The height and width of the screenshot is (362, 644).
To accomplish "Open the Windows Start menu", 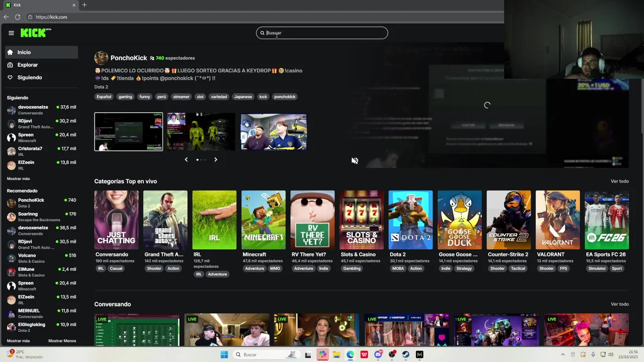I will pyautogui.click(x=224, y=354).
